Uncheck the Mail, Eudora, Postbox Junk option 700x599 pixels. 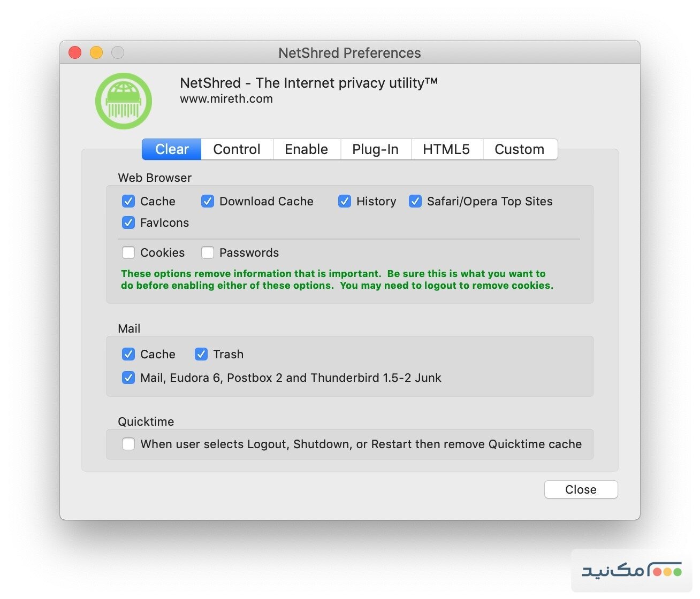pos(128,378)
